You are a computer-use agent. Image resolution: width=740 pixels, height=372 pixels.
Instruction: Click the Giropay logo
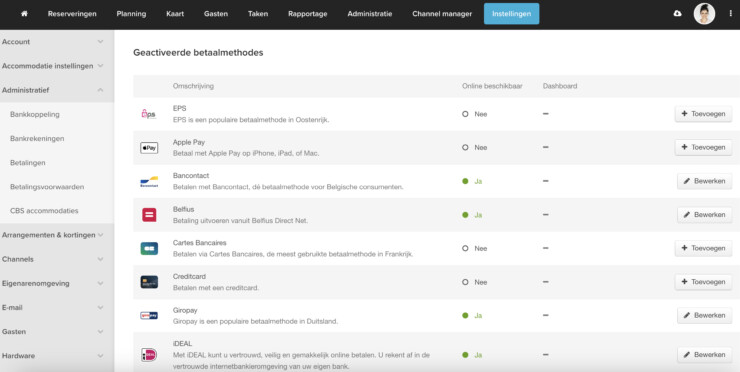click(x=149, y=316)
